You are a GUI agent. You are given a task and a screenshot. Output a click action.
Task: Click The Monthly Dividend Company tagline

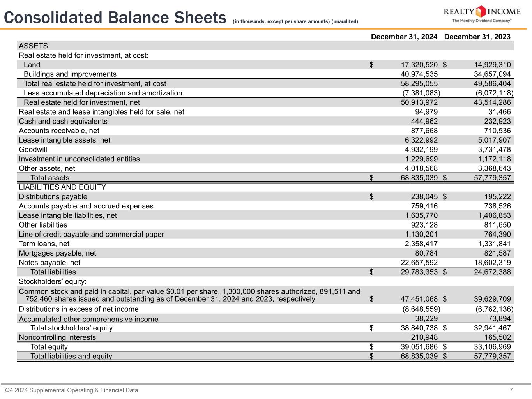481,21
